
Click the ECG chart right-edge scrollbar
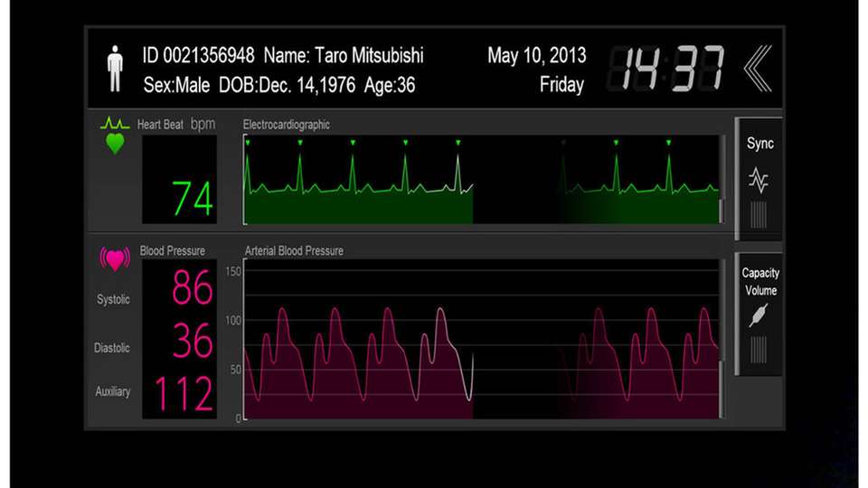[x=722, y=179]
